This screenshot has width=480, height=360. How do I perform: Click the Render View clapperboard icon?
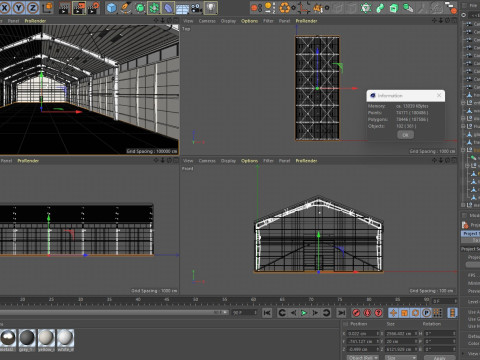point(64,8)
